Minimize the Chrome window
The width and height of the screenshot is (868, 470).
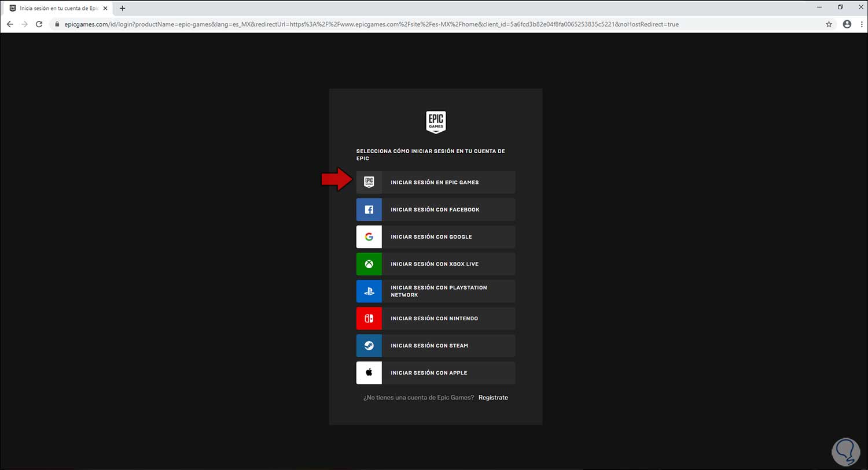point(819,7)
